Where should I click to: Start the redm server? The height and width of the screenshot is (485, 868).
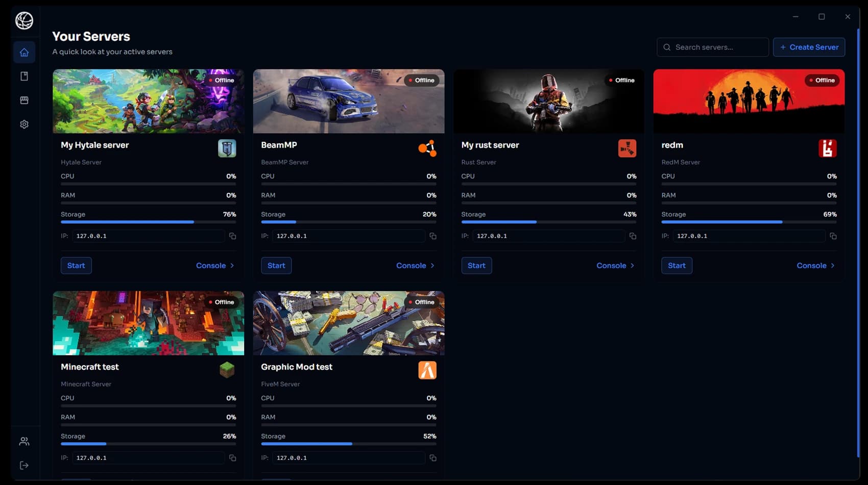[677, 265]
